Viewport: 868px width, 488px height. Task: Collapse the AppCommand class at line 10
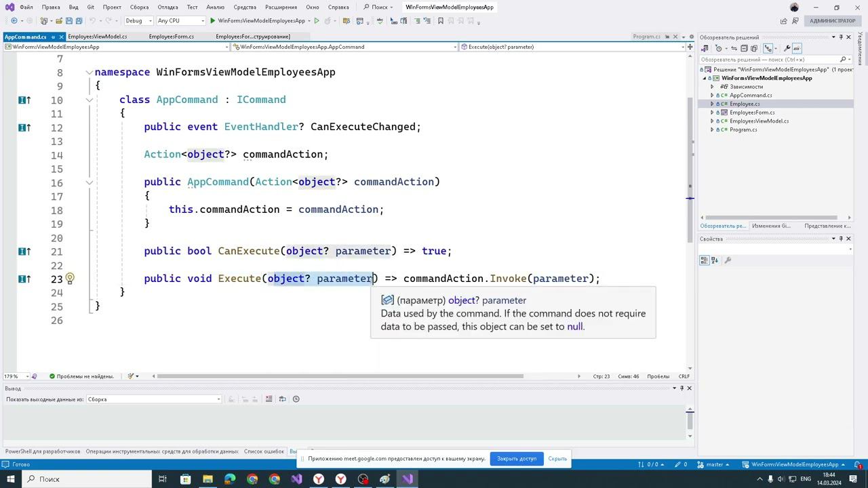[x=89, y=100]
